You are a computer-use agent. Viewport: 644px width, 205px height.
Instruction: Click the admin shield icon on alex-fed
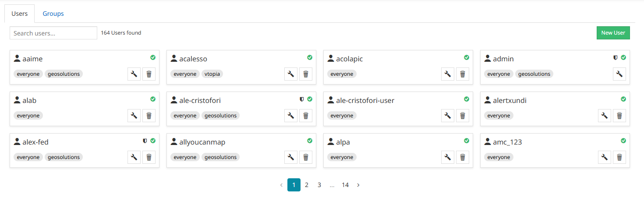pos(145,141)
